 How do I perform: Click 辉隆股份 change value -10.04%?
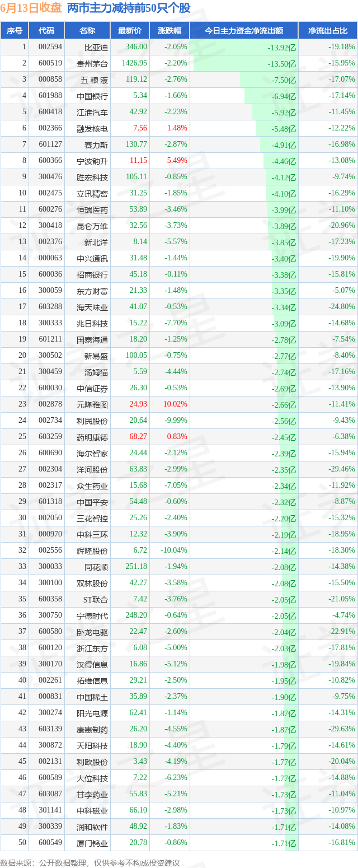(174, 550)
